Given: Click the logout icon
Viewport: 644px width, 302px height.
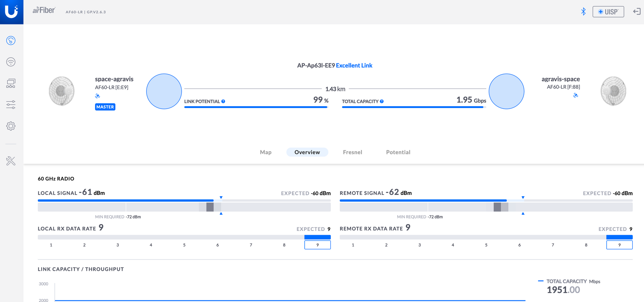Looking at the screenshot, I should pyautogui.click(x=637, y=12).
